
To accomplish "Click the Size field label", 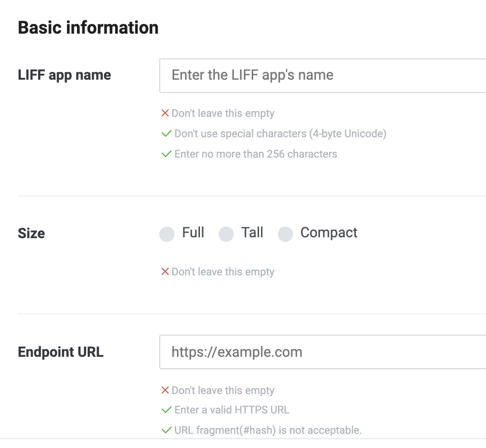I will pos(31,233).
